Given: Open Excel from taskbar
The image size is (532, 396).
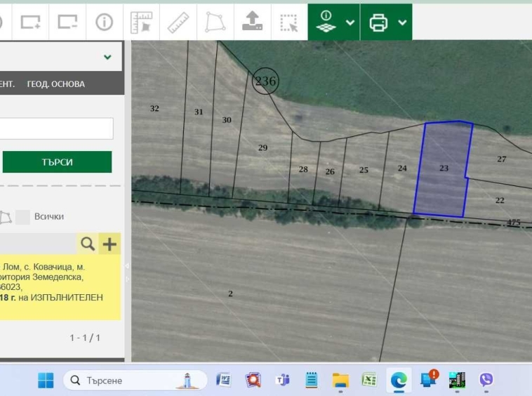Looking at the screenshot, I should [x=369, y=380].
